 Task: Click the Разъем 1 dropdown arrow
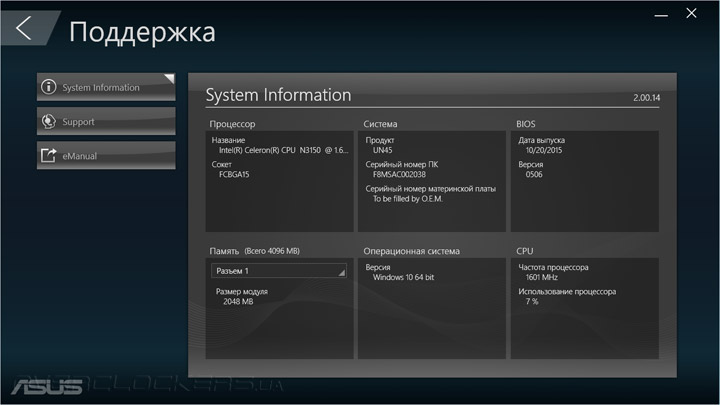(x=341, y=273)
